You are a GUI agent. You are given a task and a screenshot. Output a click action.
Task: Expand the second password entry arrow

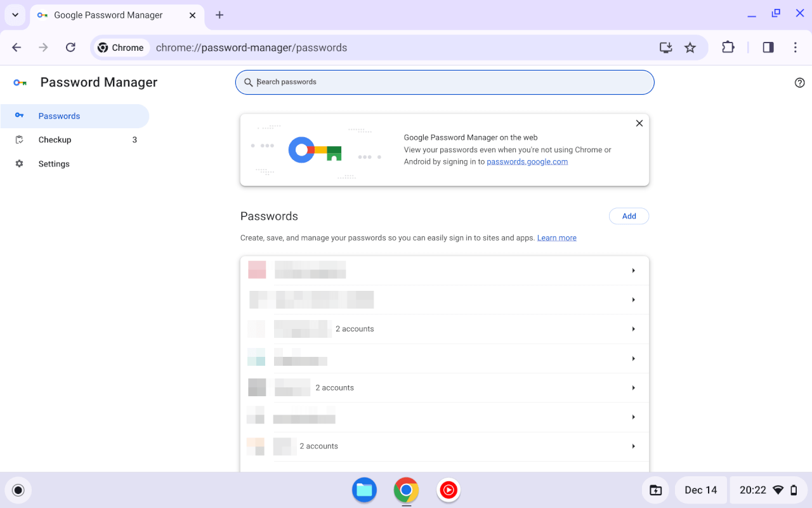633,300
